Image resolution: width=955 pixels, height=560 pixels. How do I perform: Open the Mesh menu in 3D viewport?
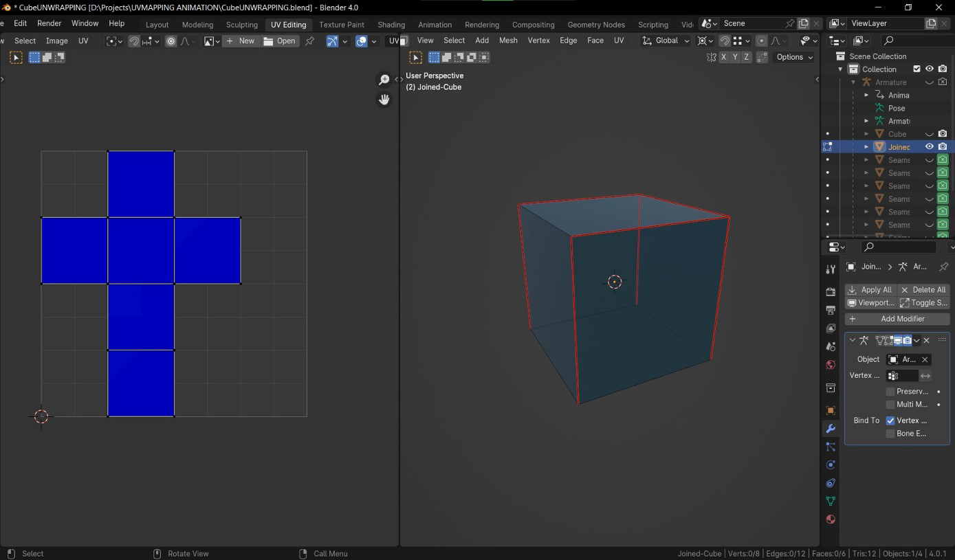click(508, 41)
